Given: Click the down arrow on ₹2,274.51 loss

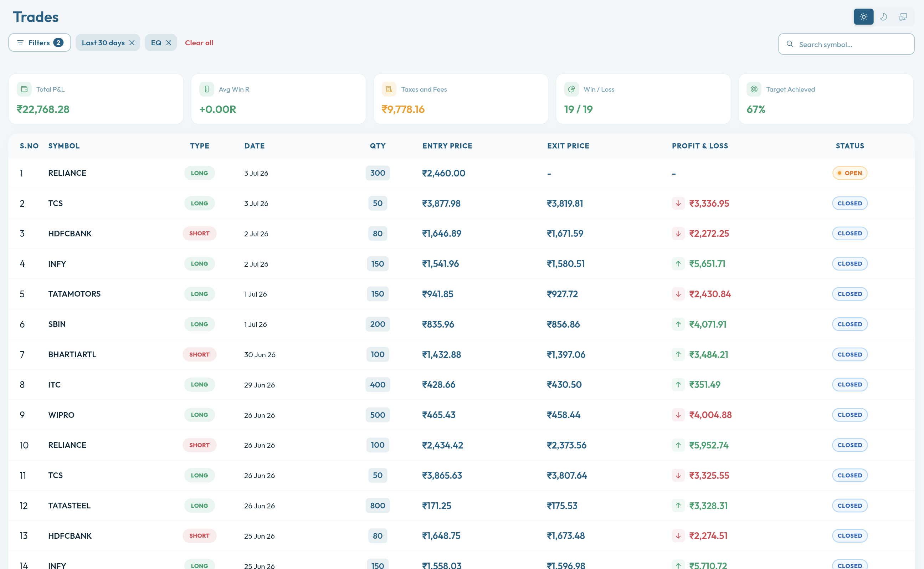Looking at the screenshot, I should pos(678,536).
